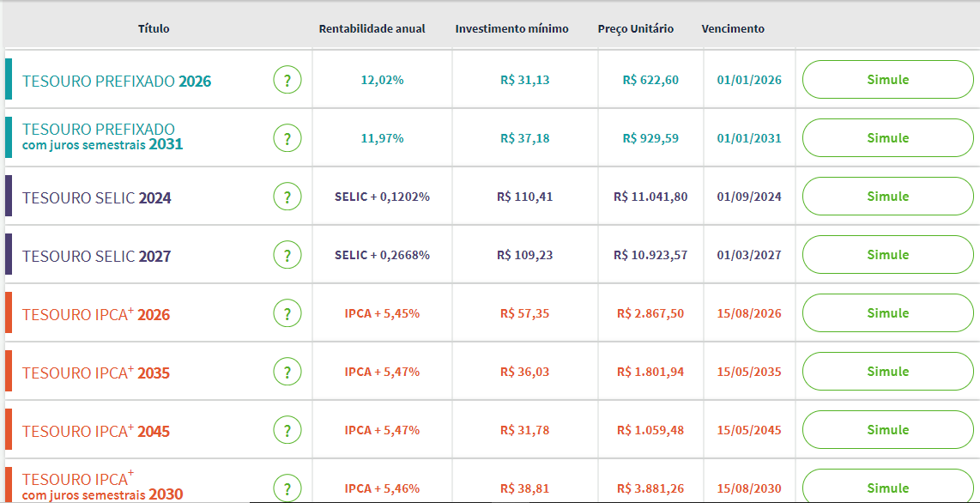Viewport: 980px width, 503px height.
Task: Open help icon for Prefixado juros semestrais 2031
Action: pyautogui.click(x=287, y=139)
